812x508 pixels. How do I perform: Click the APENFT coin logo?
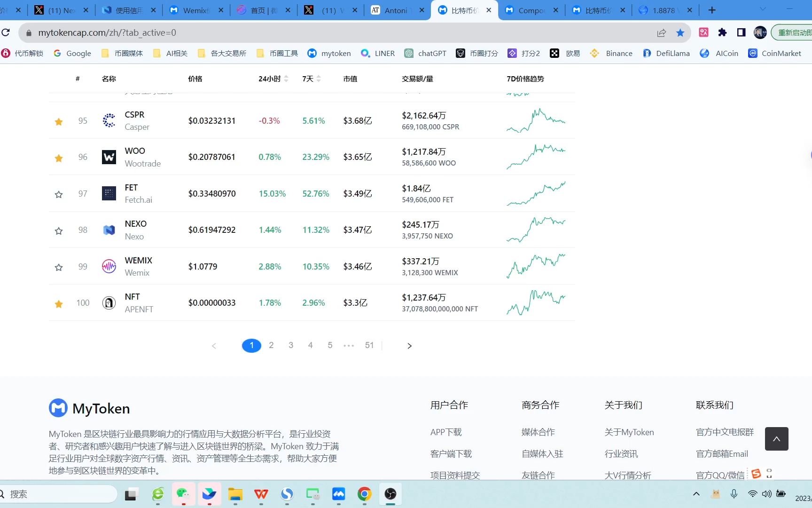pos(109,302)
